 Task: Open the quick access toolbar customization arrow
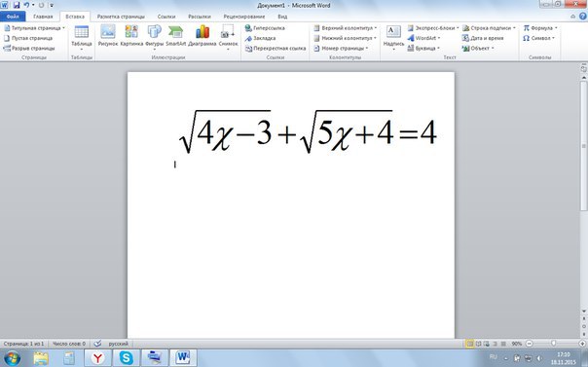[52, 6]
